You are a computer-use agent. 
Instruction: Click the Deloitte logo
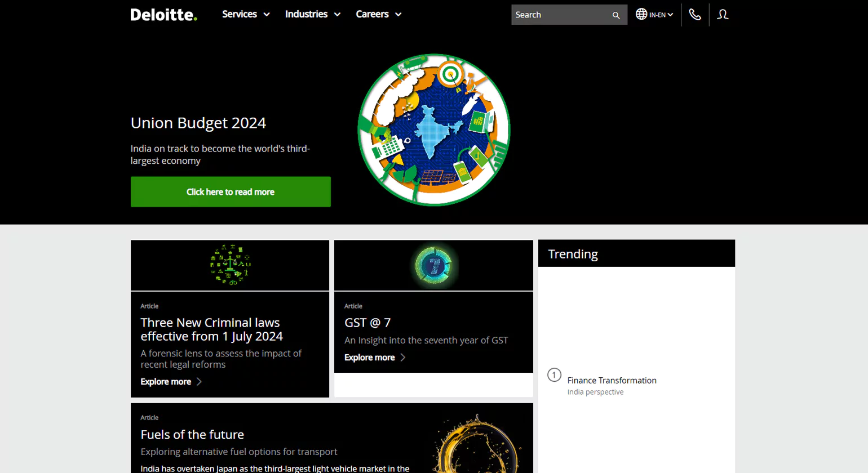pyautogui.click(x=163, y=15)
